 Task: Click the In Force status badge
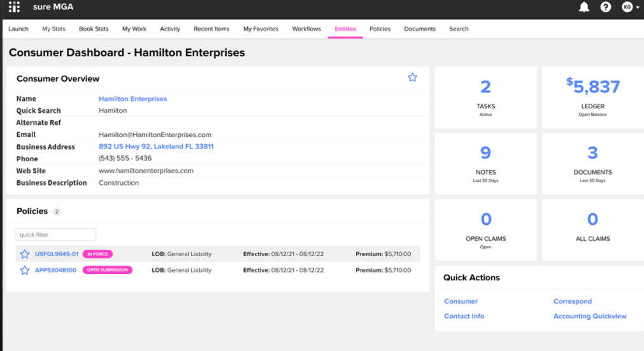click(x=97, y=254)
